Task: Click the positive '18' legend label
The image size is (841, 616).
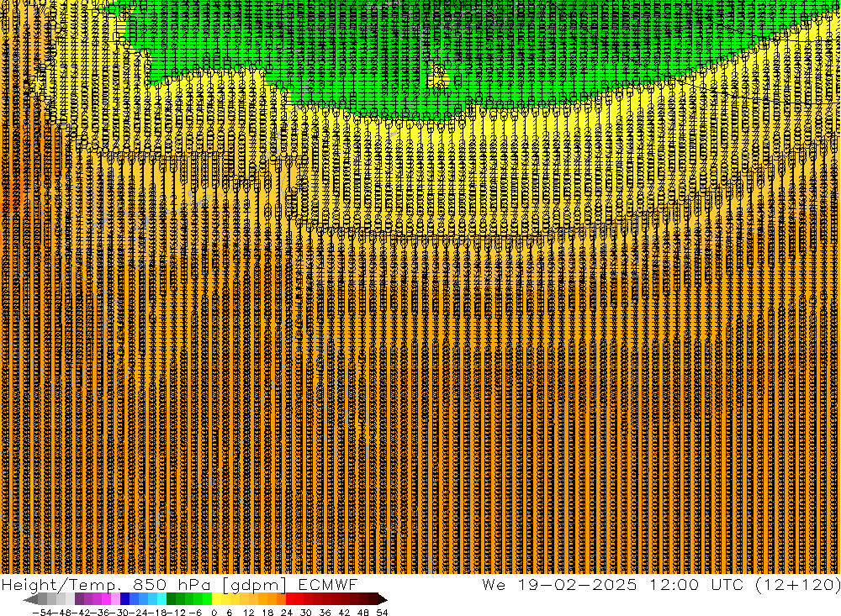Action: [x=267, y=613]
